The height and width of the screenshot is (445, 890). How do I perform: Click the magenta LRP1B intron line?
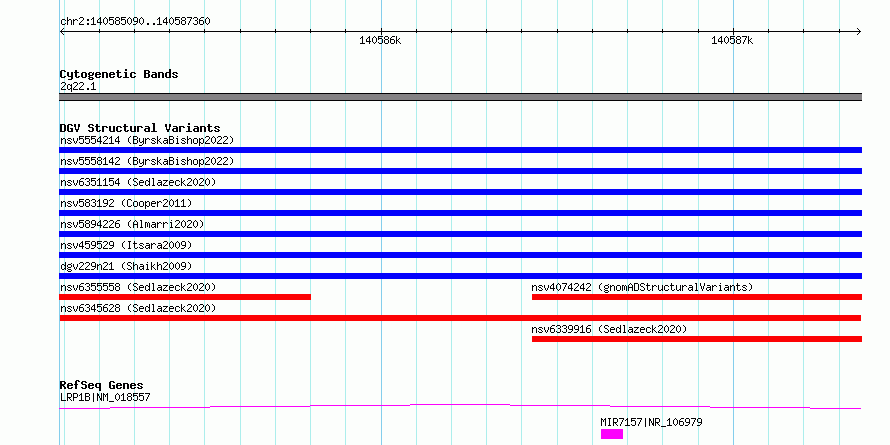pos(460,406)
